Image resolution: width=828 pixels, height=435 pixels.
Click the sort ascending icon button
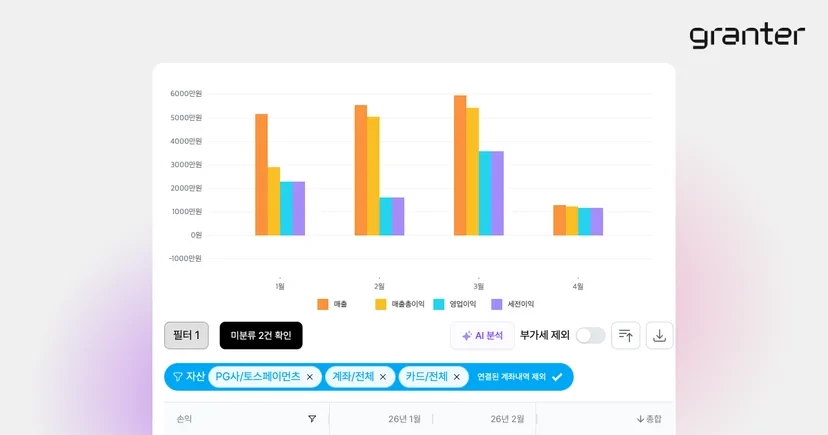pyautogui.click(x=626, y=335)
